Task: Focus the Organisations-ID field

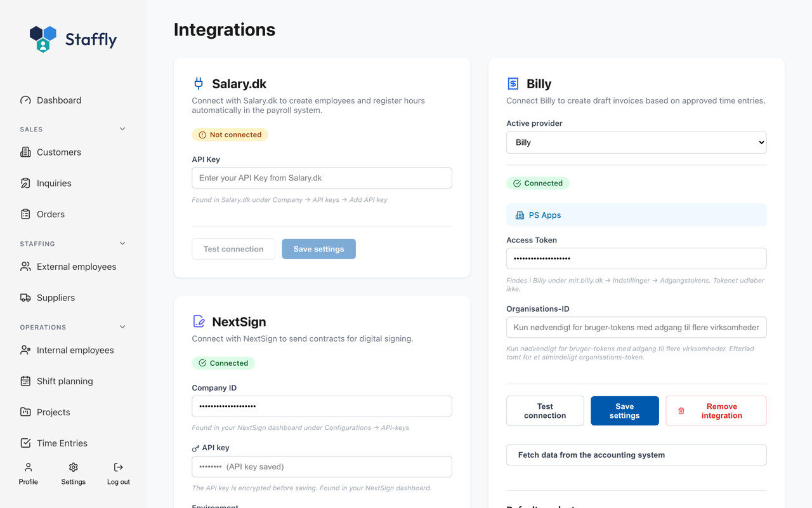Action: point(636,328)
